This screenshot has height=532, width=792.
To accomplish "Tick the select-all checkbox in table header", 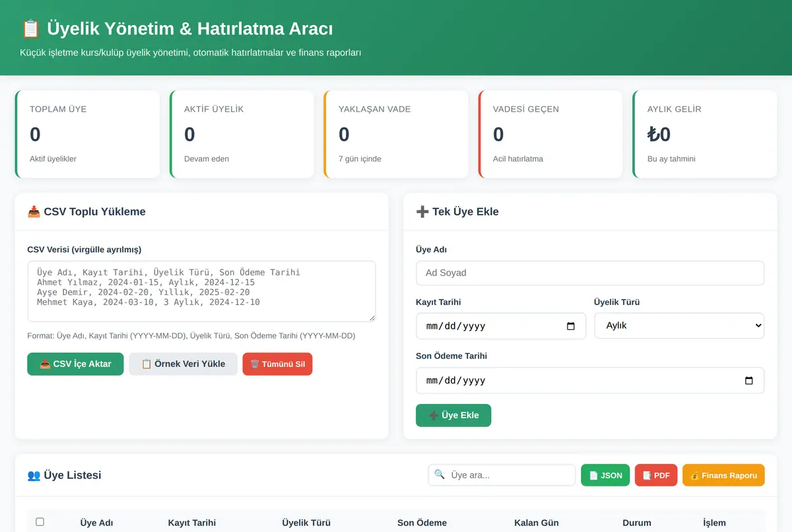I will (x=40, y=522).
